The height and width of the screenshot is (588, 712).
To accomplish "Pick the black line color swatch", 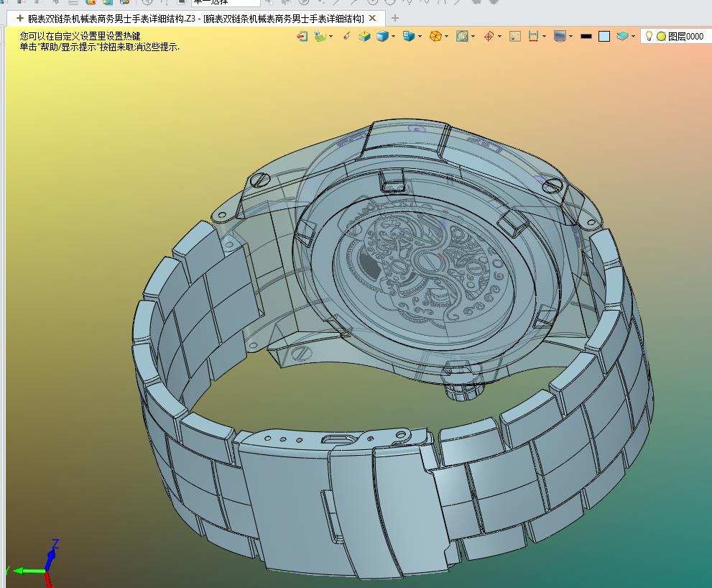I will [586, 37].
